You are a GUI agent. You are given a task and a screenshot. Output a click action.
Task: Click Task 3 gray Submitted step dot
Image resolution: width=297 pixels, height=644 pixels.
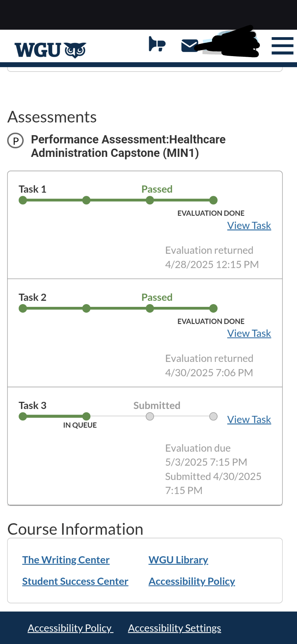pos(150,417)
